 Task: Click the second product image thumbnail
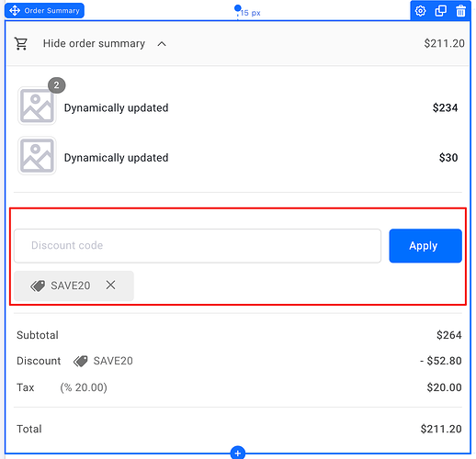[x=37, y=156]
